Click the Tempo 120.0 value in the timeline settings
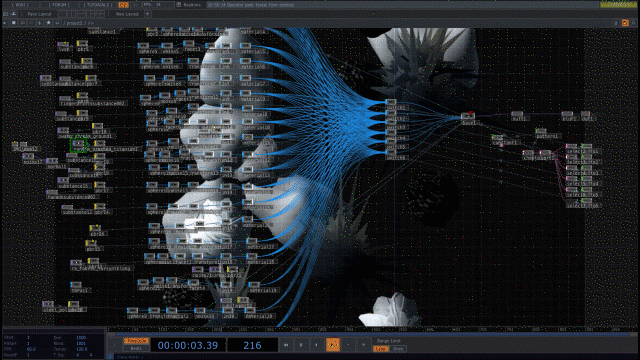Screen dimensions: 640x360 pyautogui.click(x=82, y=349)
